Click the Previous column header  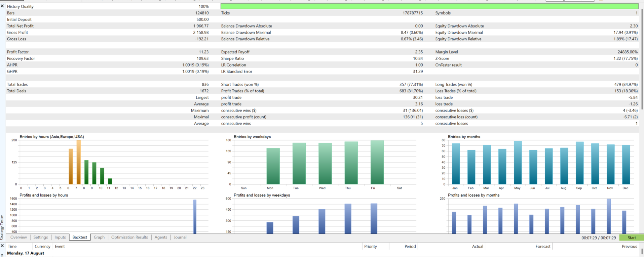tap(630, 246)
